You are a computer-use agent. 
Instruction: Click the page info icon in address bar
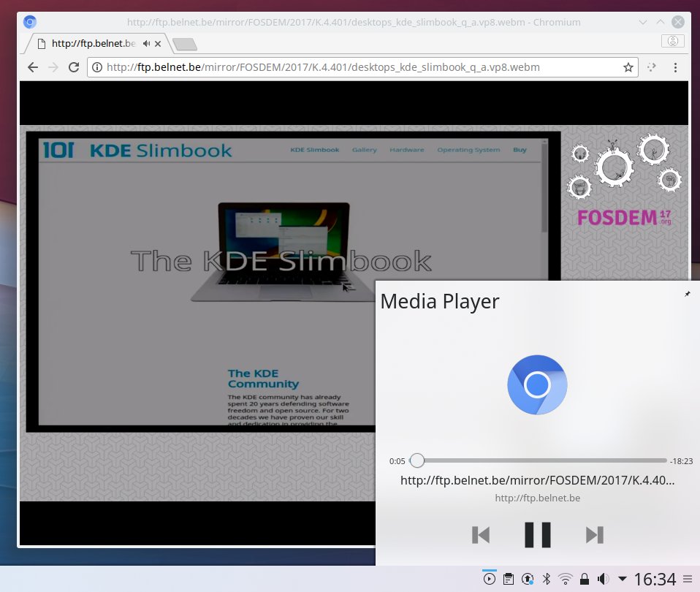98,67
